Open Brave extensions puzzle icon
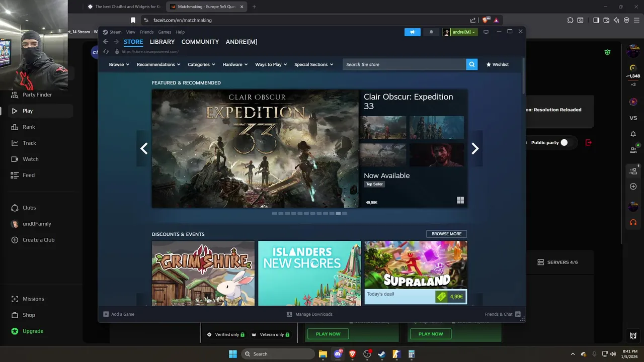Screen dimensions: 644x362 click(570, 20)
